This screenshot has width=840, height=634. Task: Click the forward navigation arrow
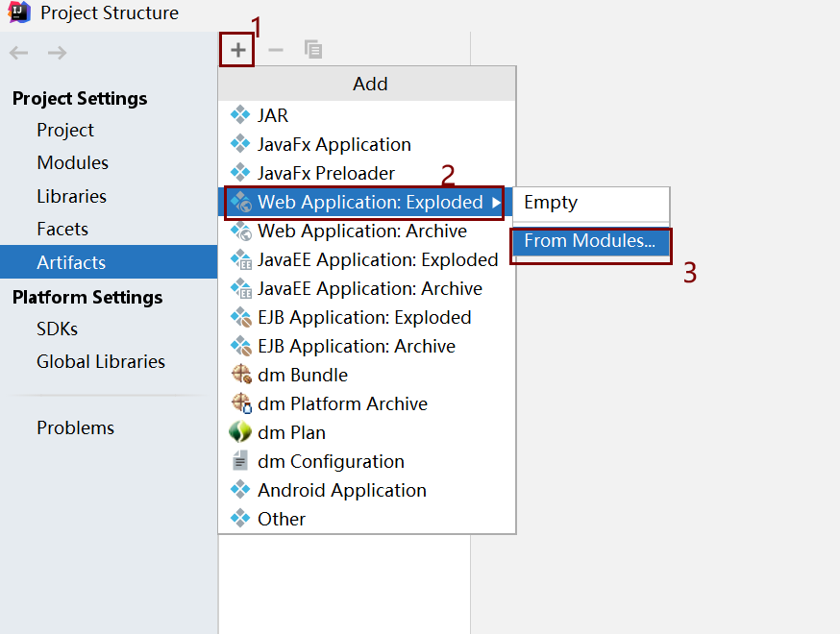tap(56, 53)
